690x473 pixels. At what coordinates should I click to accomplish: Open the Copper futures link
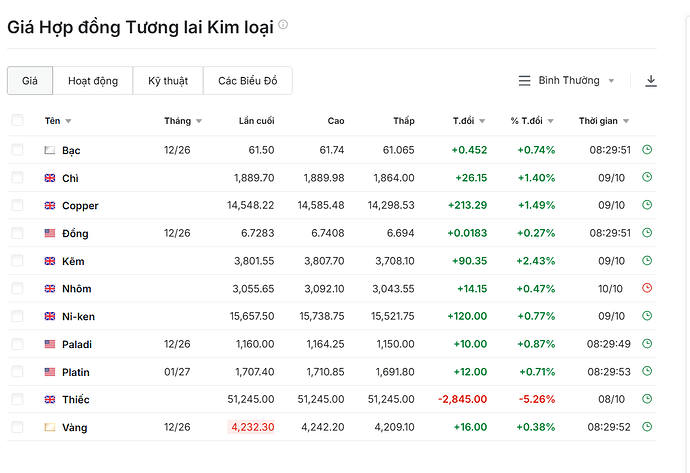80,206
